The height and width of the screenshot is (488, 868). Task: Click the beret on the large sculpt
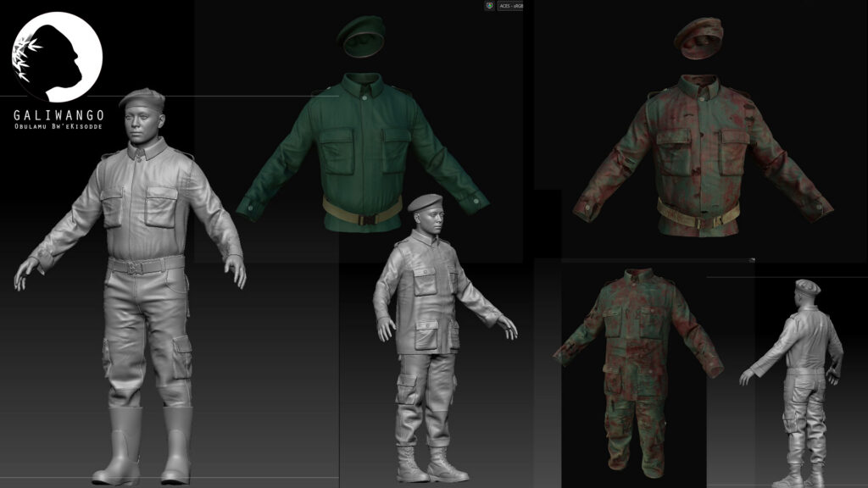(142, 98)
